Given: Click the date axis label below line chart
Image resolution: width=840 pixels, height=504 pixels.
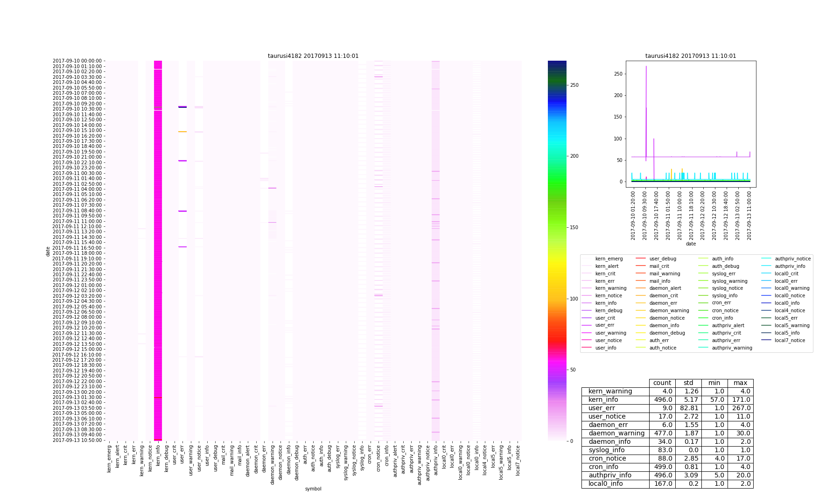Looking at the screenshot, I should point(691,244).
